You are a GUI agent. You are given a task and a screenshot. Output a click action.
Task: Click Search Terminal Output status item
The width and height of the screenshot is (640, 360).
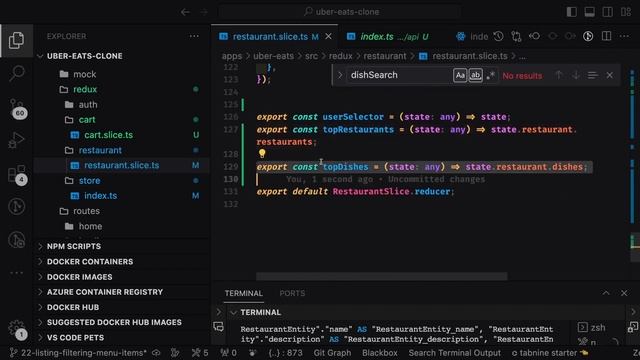click(x=455, y=353)
